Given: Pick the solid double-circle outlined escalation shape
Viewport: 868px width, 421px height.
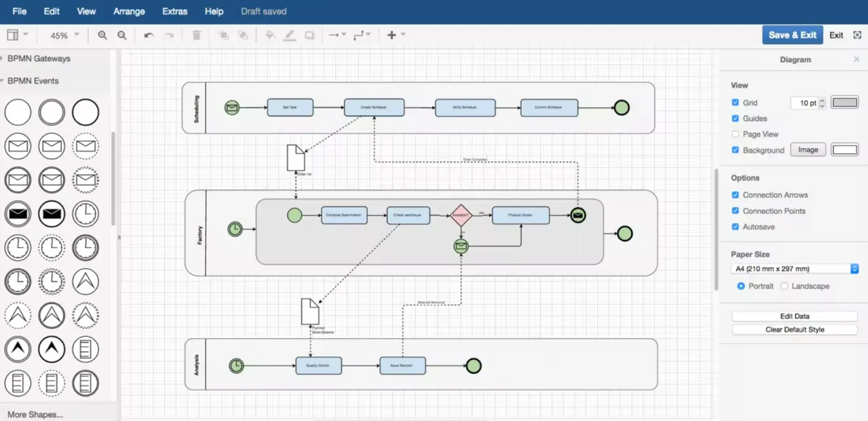Looking at the screenshot, I should click(52, 316).
